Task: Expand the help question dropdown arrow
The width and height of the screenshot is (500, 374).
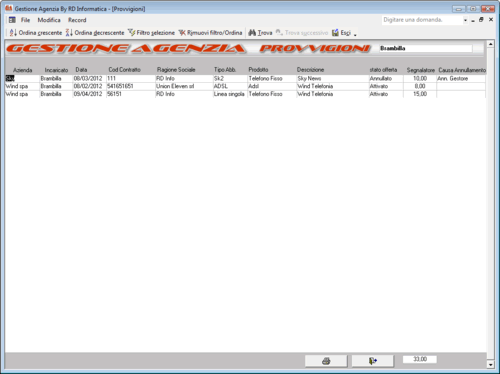Action: click(465, 20)
